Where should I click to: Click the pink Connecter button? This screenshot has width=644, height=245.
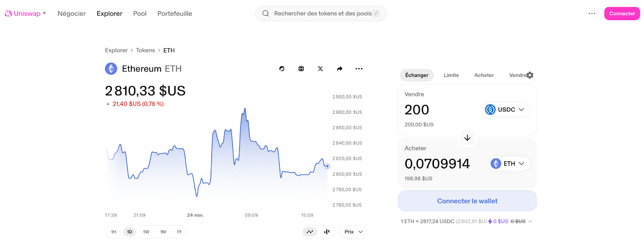point(622,14)
